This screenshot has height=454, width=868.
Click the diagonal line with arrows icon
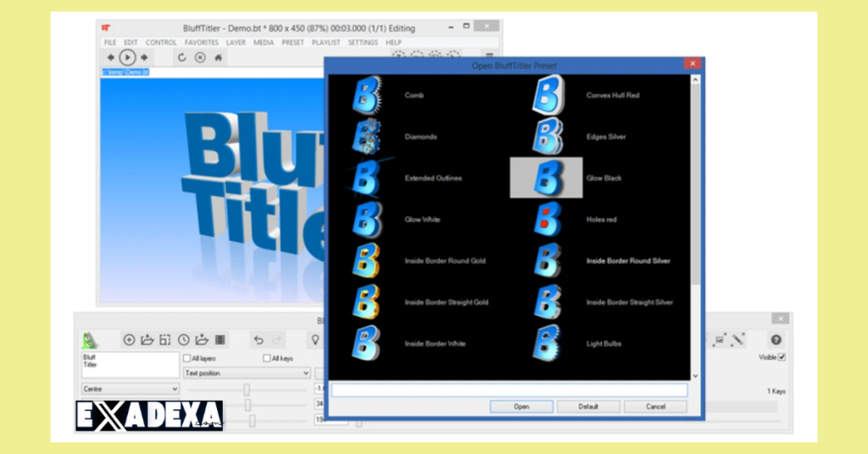737,340
